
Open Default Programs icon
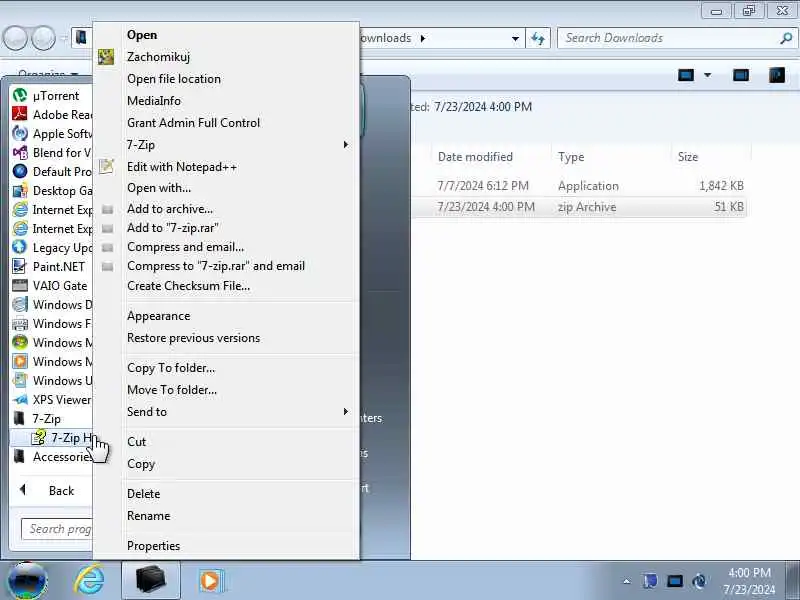click(20, 171)
